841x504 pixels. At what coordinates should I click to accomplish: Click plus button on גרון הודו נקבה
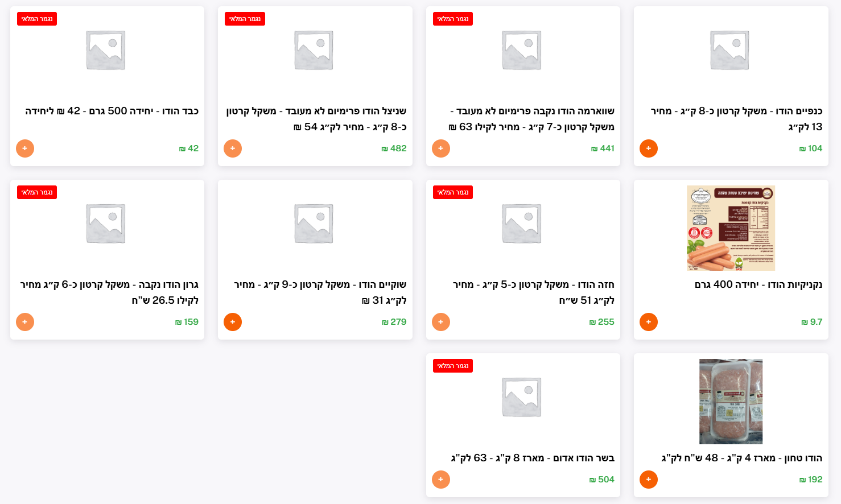click(x=25, y=322)
